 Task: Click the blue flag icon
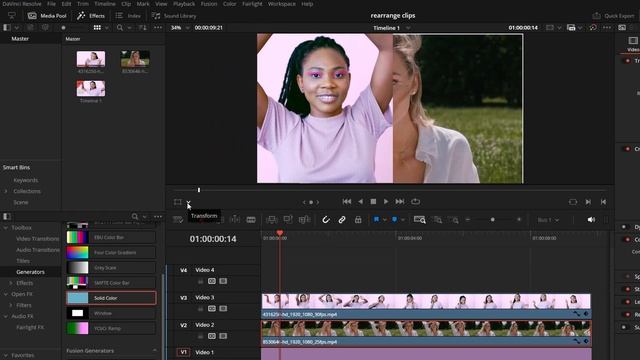tap(376, 220)
